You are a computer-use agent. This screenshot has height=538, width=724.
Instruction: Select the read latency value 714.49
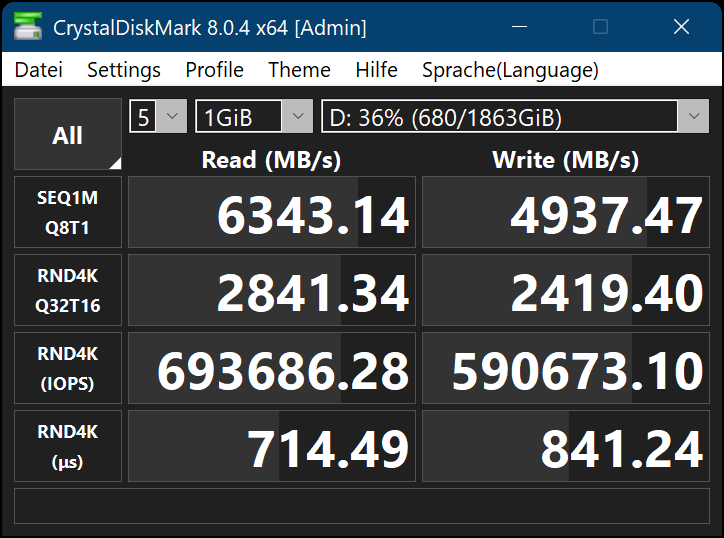pos(272,446)
